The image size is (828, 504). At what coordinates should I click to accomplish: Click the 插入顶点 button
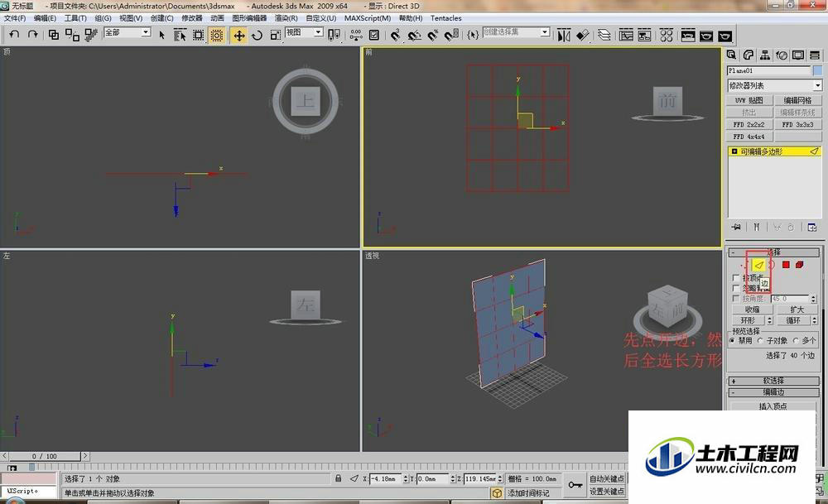[x=773, y=406]
